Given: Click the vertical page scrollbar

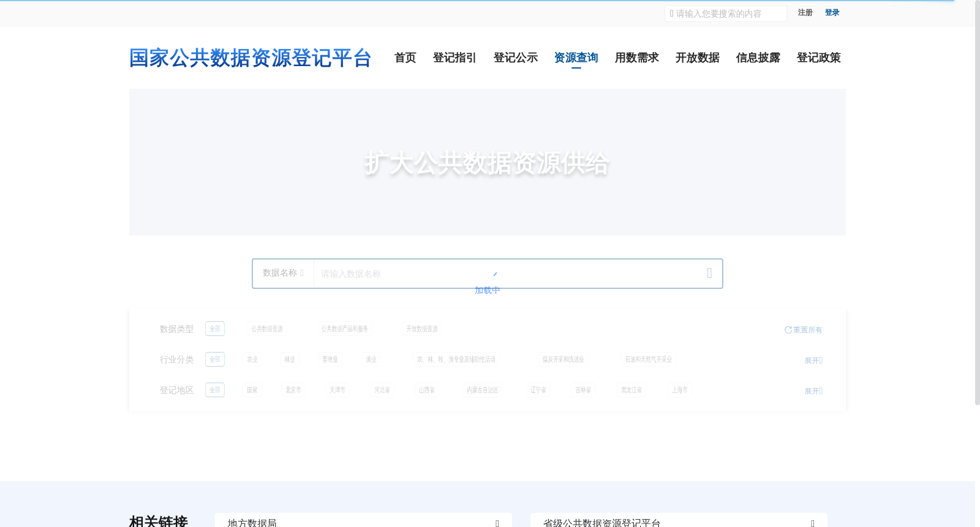Looking at the screenshot, I should (978, 202).
